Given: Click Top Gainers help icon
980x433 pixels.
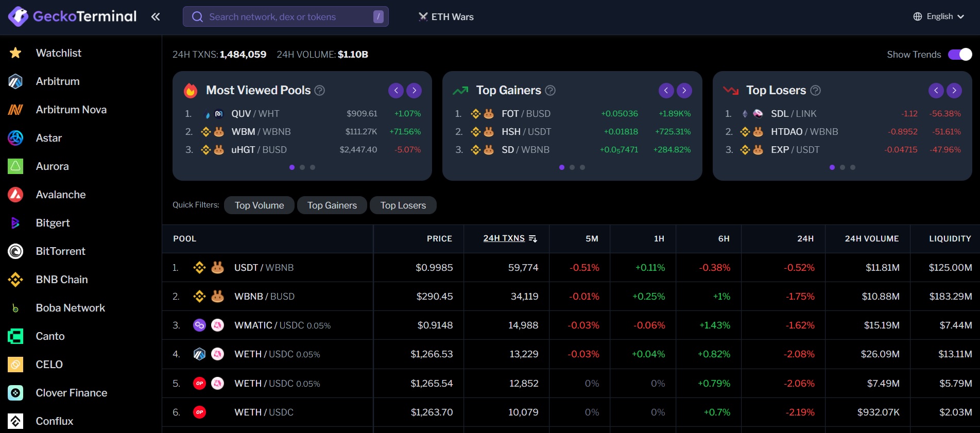Looking at the screenshot, I should point(551,91).
